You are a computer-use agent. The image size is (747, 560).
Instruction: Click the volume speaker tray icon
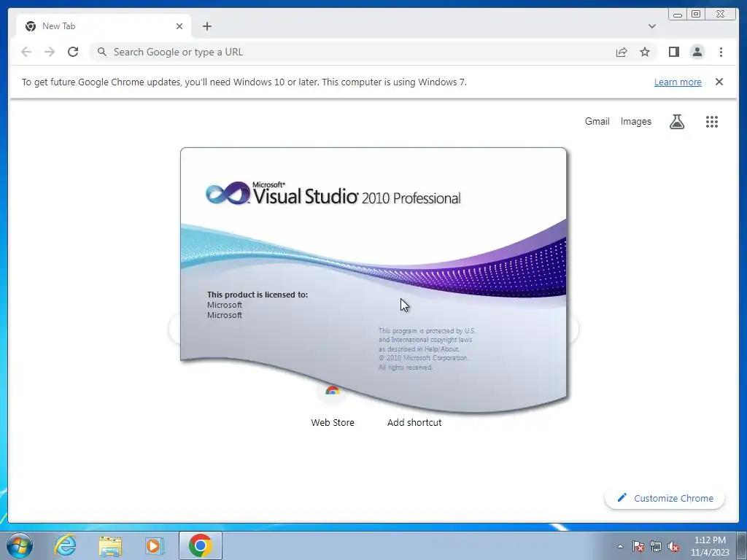pos(673,546)
